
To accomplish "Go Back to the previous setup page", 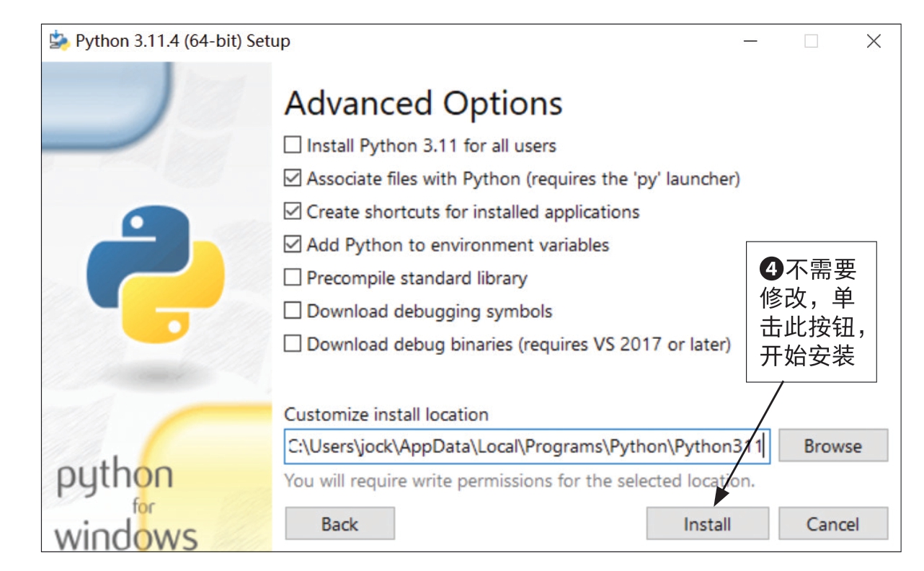I will click(x=339, y=524).
